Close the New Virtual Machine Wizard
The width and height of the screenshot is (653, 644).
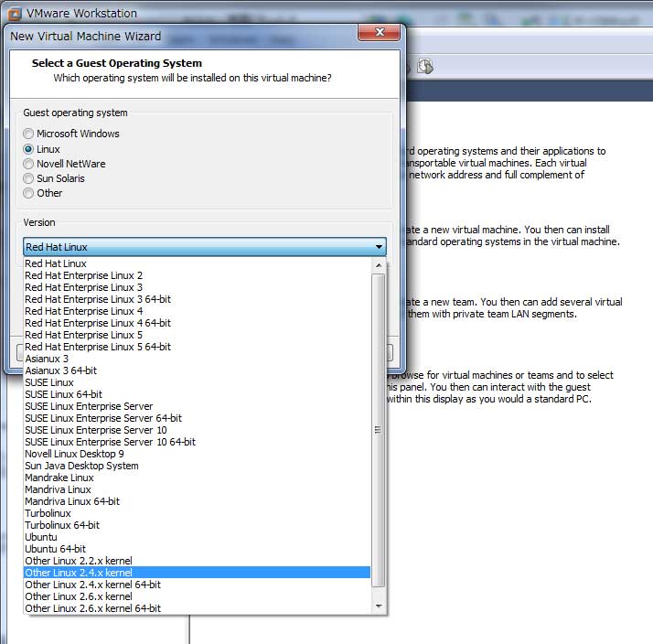click(379, 32)
